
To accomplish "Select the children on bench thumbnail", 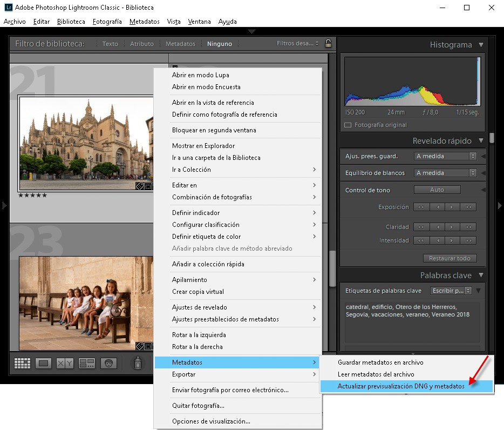I will coord(86,303).
